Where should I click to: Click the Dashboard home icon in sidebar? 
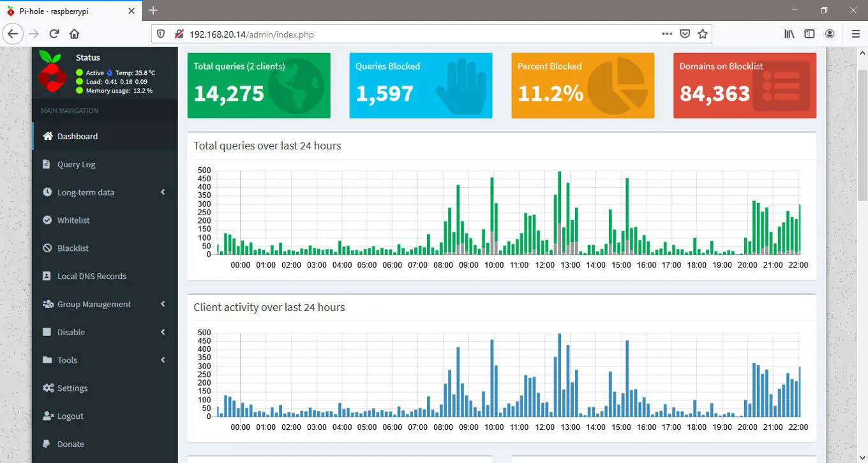47,136
